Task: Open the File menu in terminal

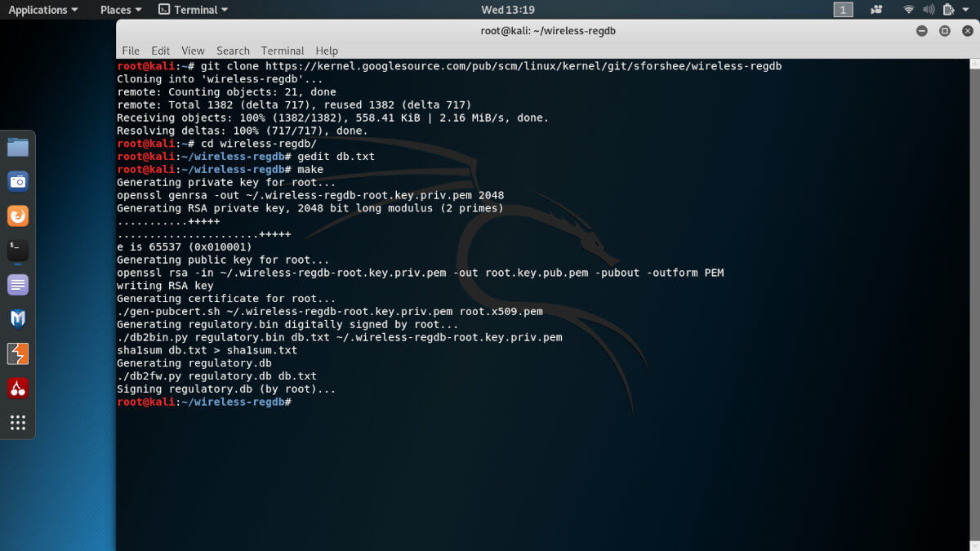Action: [131, 51]
